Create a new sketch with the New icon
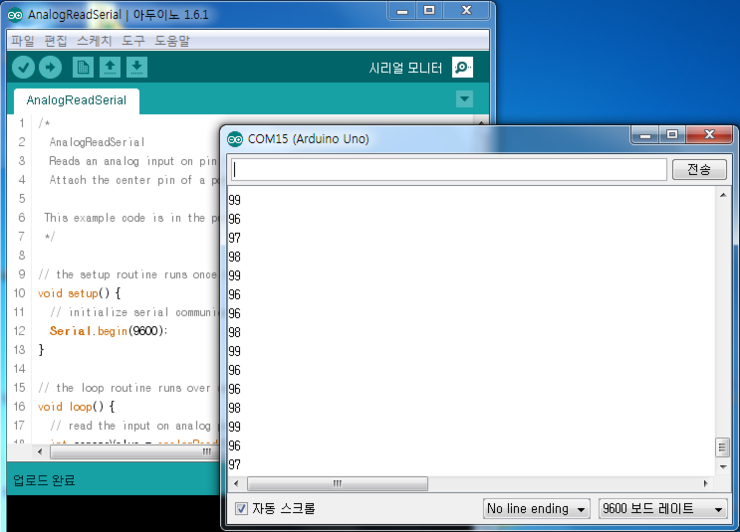The height and width of the screenshot is (532, 740). [83, 68]
